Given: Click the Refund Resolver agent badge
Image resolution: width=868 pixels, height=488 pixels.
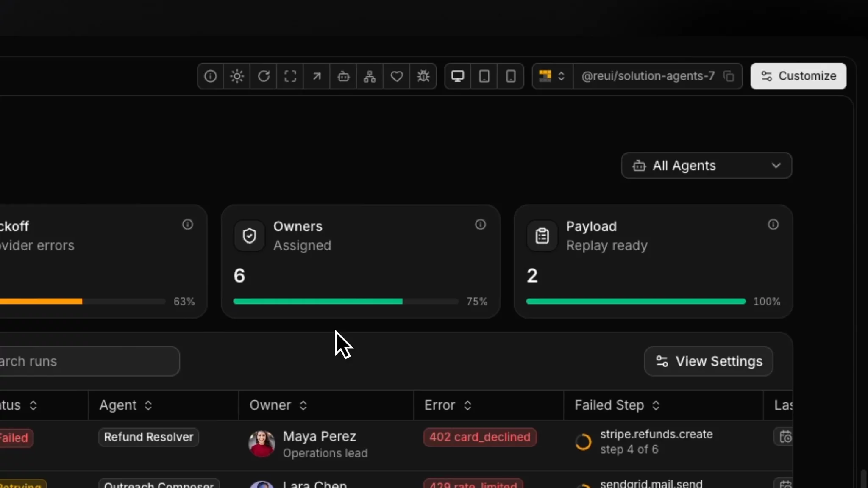Looking at the screenshot, I should [149, 437].
